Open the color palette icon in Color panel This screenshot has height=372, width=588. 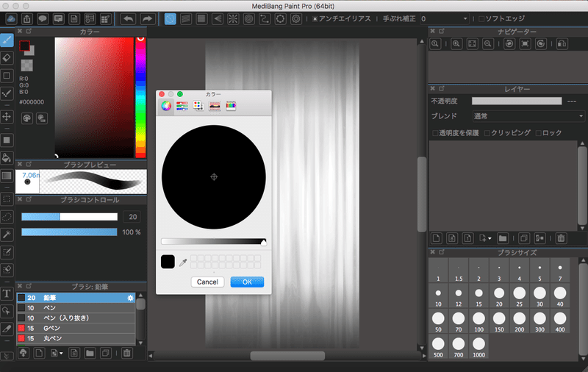coord(27,118)
